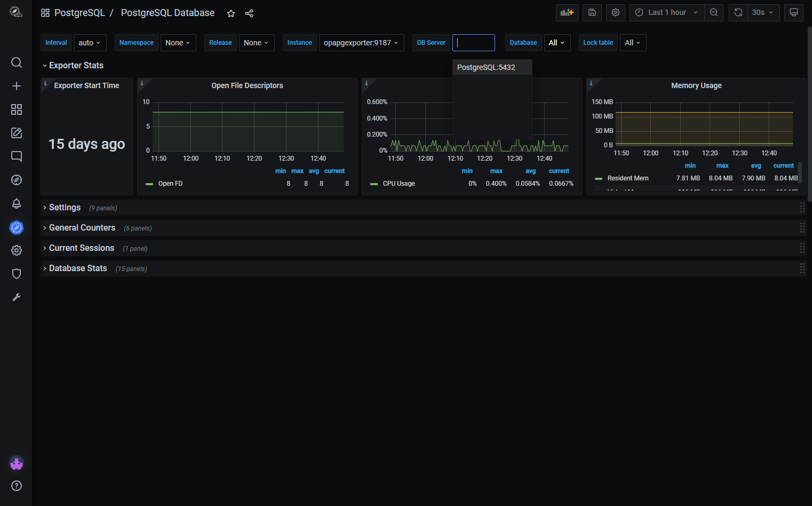812x506 pixels.
Task: Open PostgreSQL Database title link
Action: pyautogui.click(x=168, y=13)
